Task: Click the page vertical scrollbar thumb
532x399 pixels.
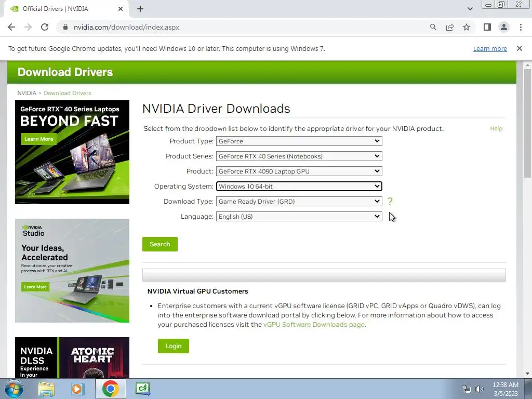Action: point(527,123)
